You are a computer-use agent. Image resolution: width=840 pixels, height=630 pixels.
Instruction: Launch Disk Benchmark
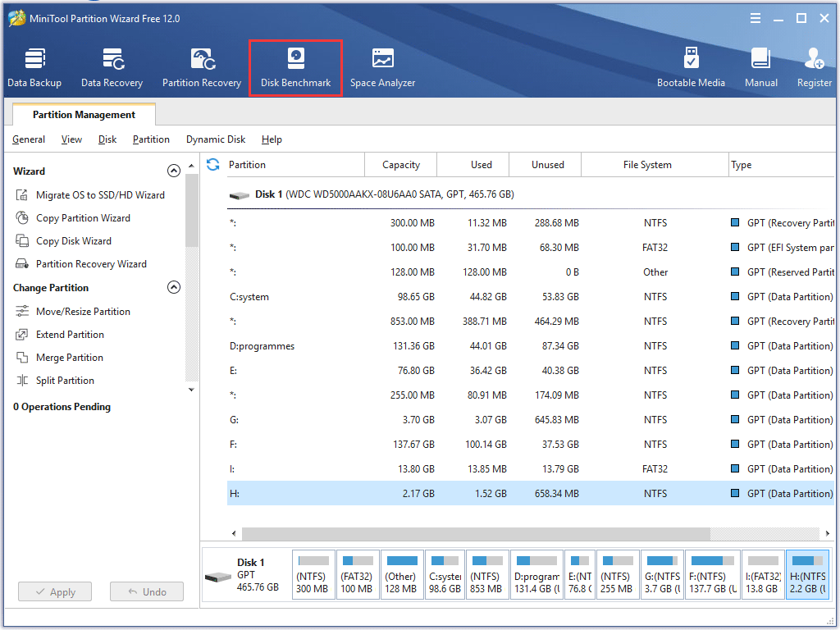point(295,67)
